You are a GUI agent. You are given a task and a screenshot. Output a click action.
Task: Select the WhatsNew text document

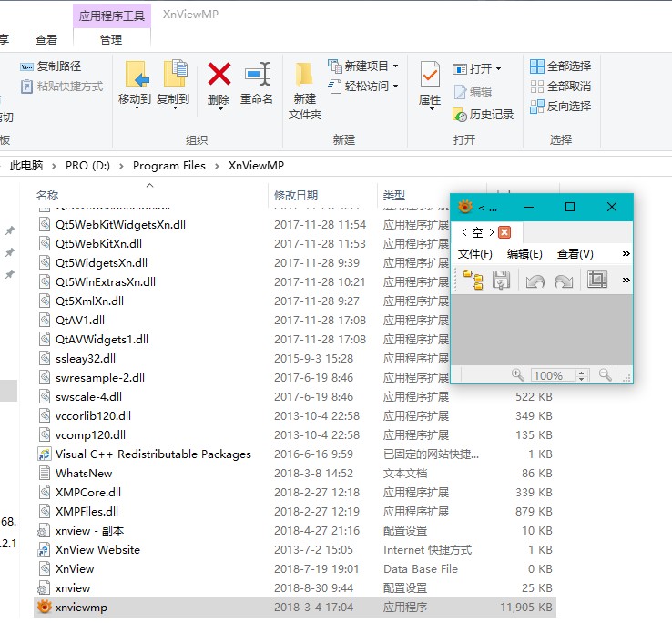pos(295,474)
